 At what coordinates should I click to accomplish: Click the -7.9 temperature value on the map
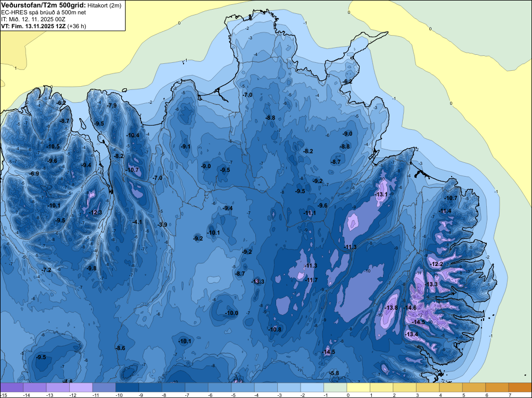click(112, 105)
